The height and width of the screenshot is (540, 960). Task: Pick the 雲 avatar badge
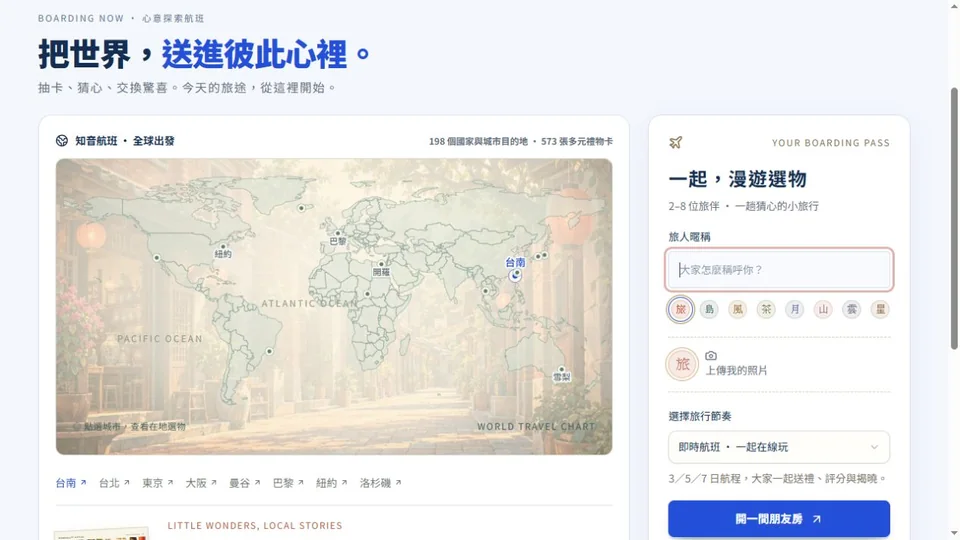click(852, 309)
